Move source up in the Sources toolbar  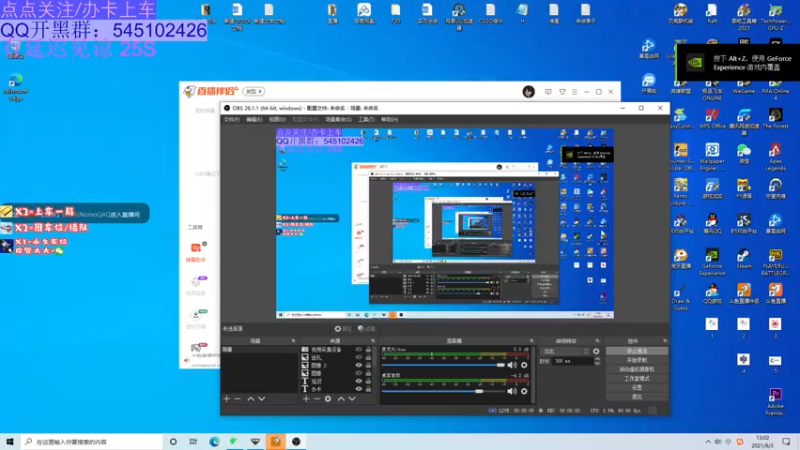[x=341, y=399]
